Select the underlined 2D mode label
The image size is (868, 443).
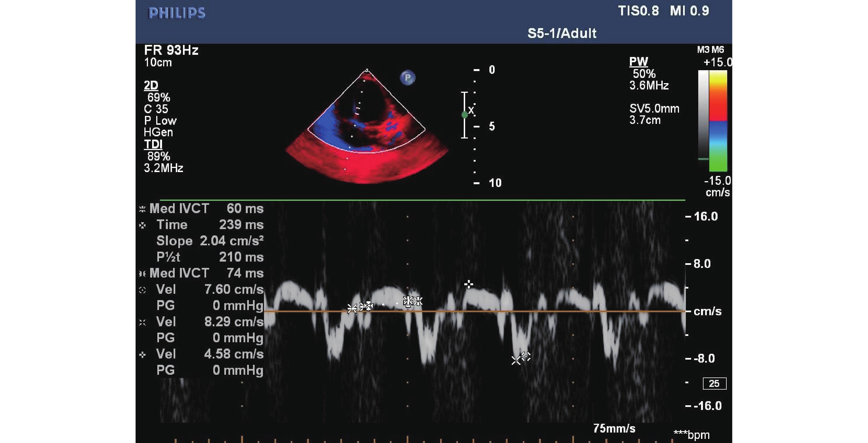coord(151,86)
